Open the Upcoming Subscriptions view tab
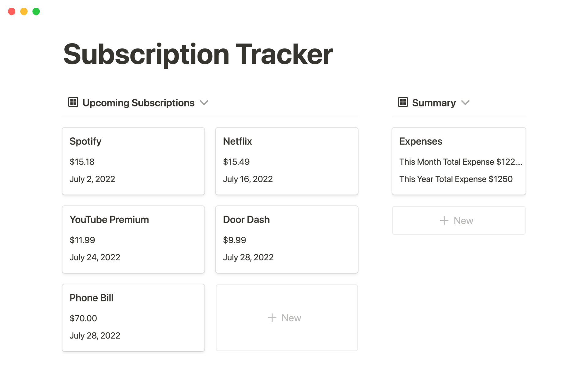Screen dimensions: 588x368 point(138,103)
